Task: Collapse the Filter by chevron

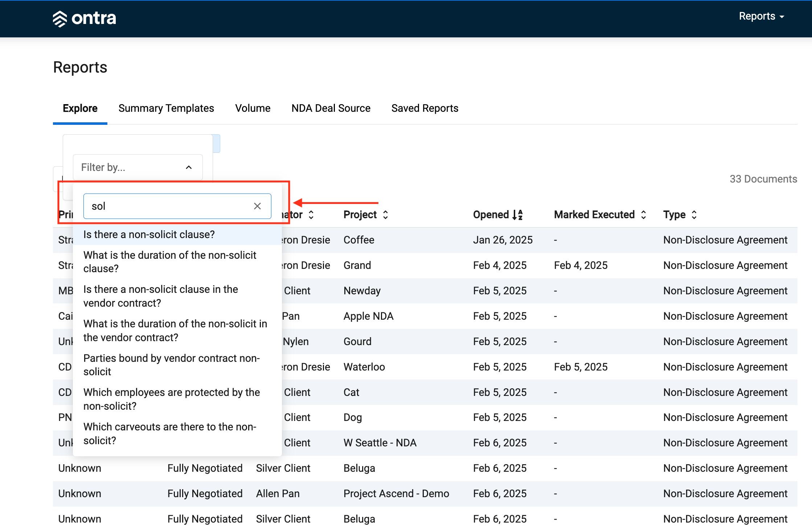Action: pos(189,167)
